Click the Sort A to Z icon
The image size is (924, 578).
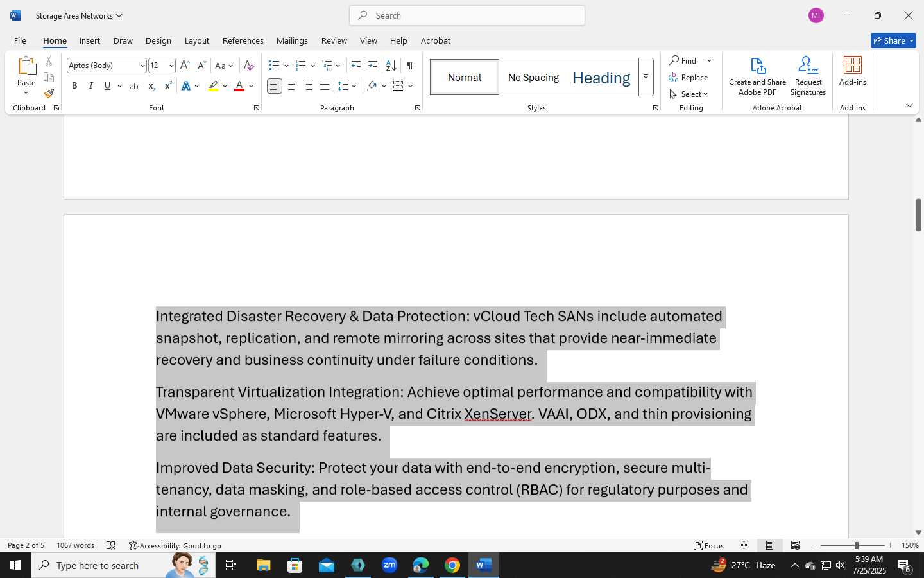pos(391,66)
